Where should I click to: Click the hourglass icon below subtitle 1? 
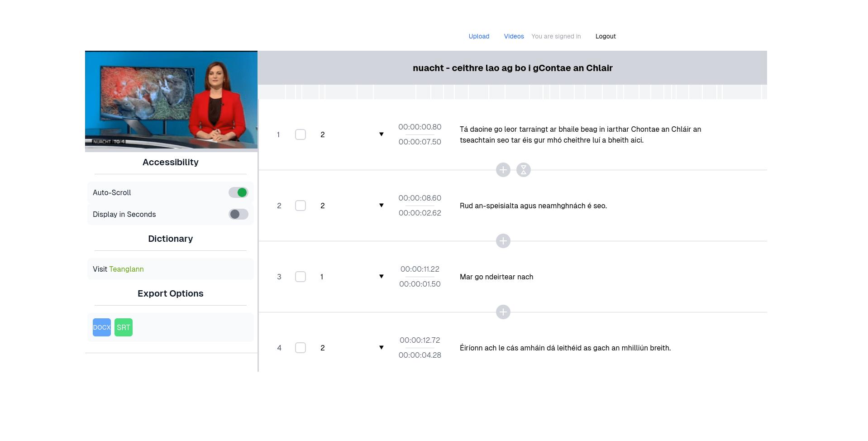coord(523,170)
